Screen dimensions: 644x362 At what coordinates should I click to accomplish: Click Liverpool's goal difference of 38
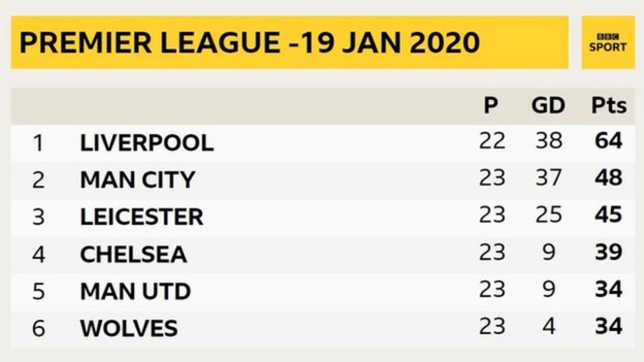click(x=549, y=141)
